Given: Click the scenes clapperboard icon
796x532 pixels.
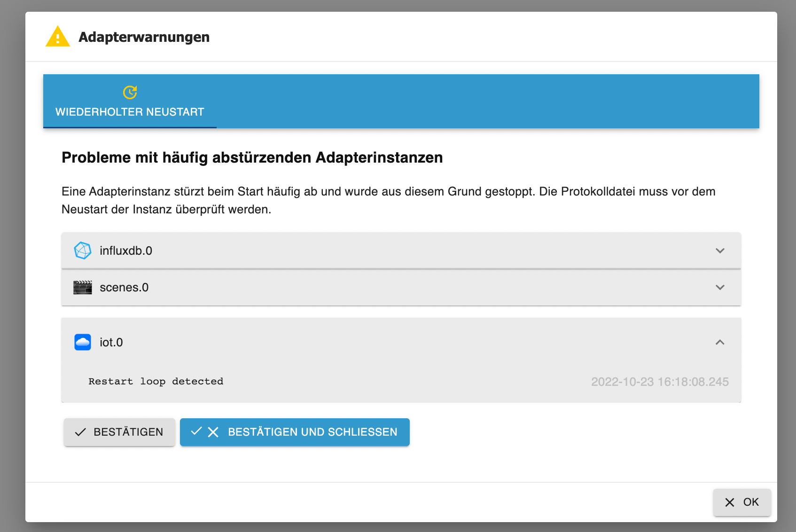Looking at the screenshot, I should (83, 287).
